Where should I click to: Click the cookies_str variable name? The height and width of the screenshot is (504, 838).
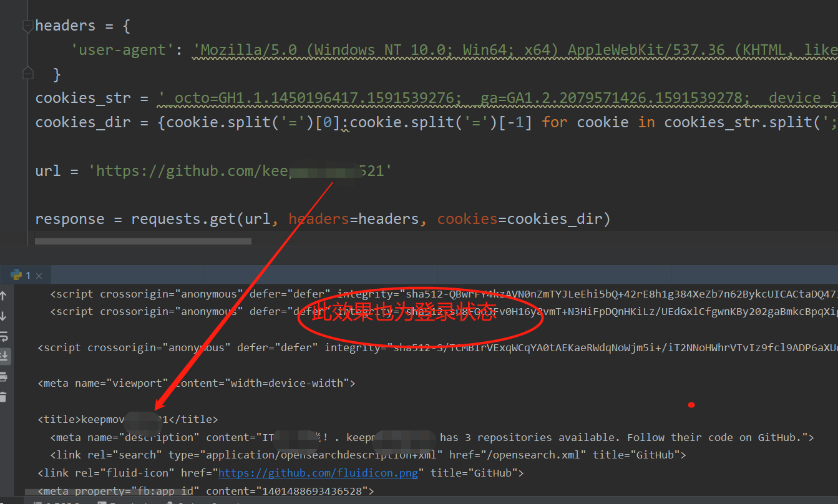(x=83, y=98)
